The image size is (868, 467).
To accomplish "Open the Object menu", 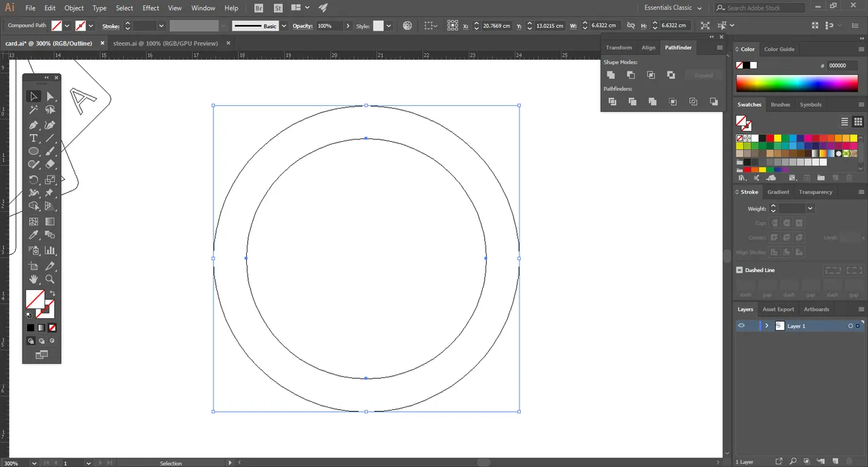I will pos(74,8).
